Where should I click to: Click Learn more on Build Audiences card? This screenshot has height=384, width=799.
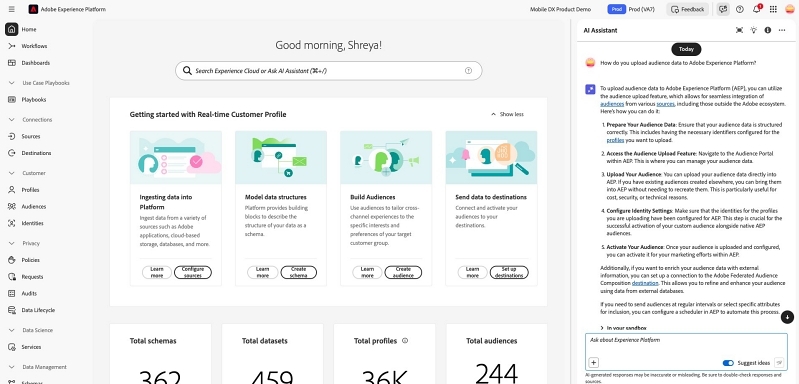tap(367, 272)
